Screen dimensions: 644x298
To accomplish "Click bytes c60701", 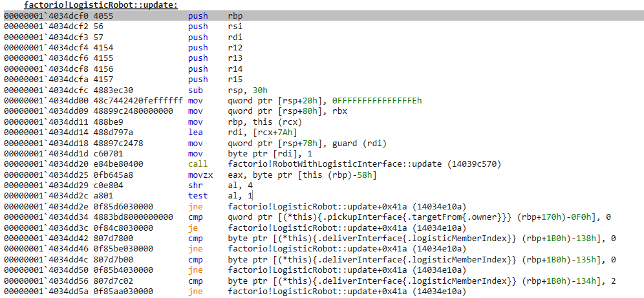I will coord(108,153).
